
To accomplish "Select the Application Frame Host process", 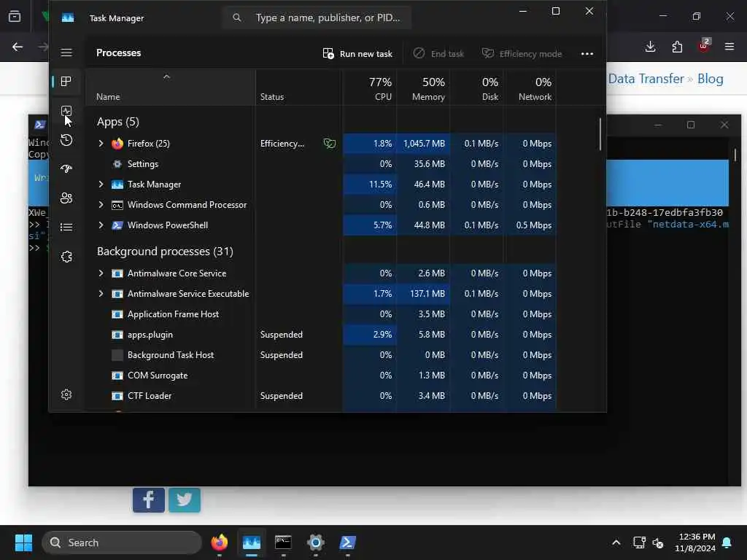I will (x=321, y=314).
